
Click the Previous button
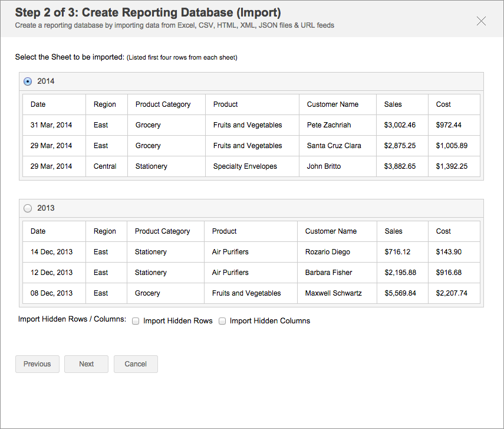click(x=37, y=364)
